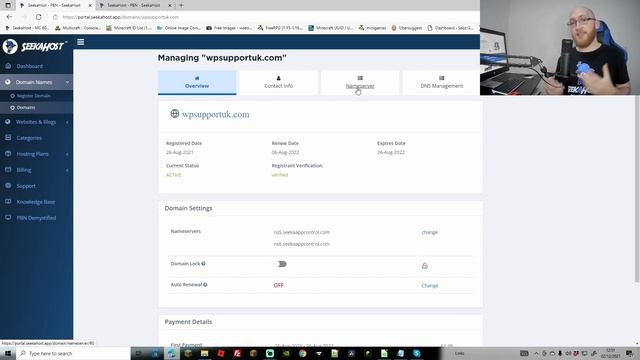Click Change link for Auto Renewal
The width and height of the screenshot is (640, 360).
coord(430,286)
